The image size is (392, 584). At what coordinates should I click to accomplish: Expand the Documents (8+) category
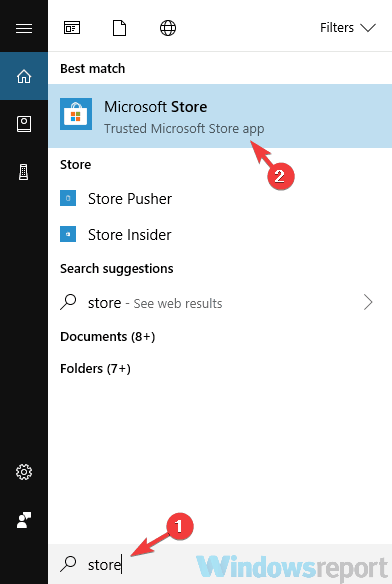coord(107,337)
